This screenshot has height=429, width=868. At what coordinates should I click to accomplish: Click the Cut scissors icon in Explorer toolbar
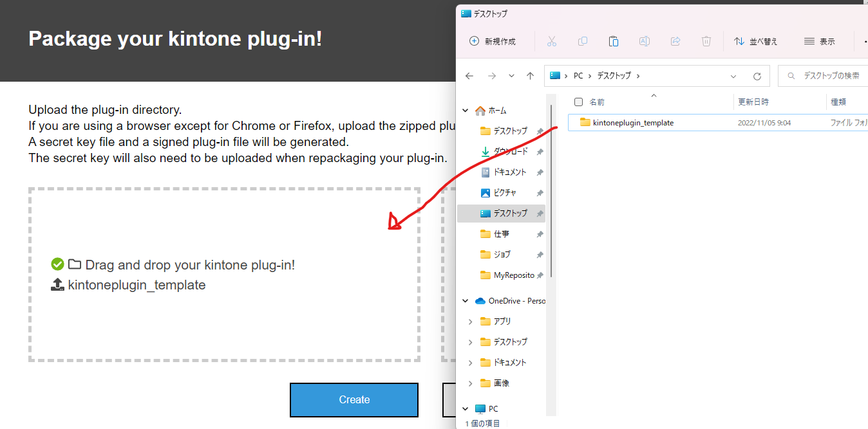(x=551, y=41)
